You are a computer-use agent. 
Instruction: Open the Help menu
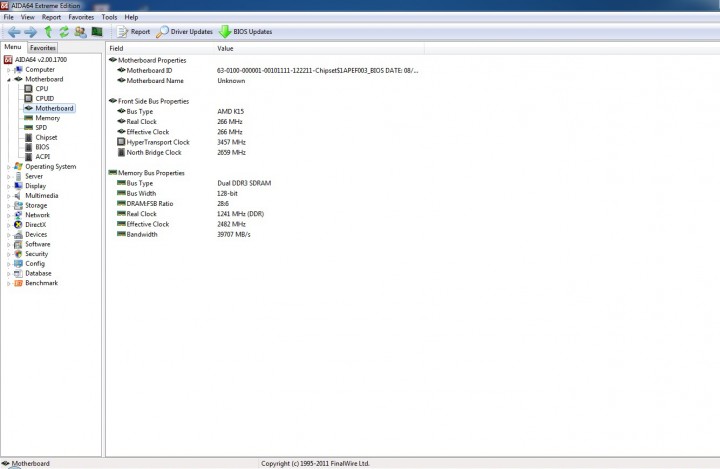tap(131, 17)
